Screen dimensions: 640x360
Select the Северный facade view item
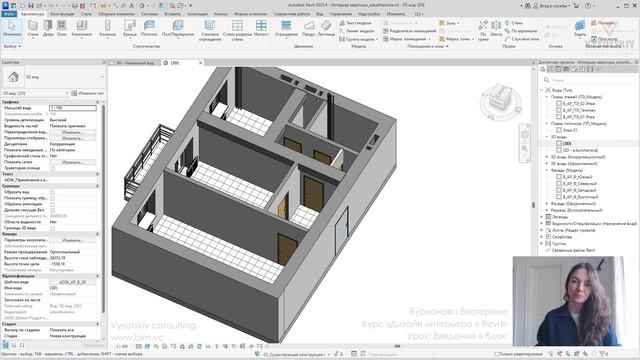[579, 183]
